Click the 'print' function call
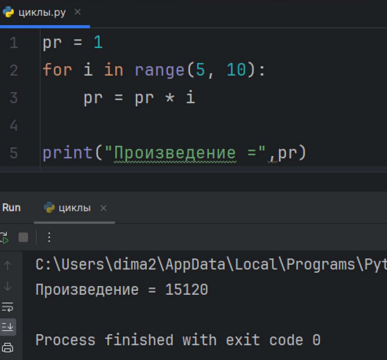 pos(68,153)
